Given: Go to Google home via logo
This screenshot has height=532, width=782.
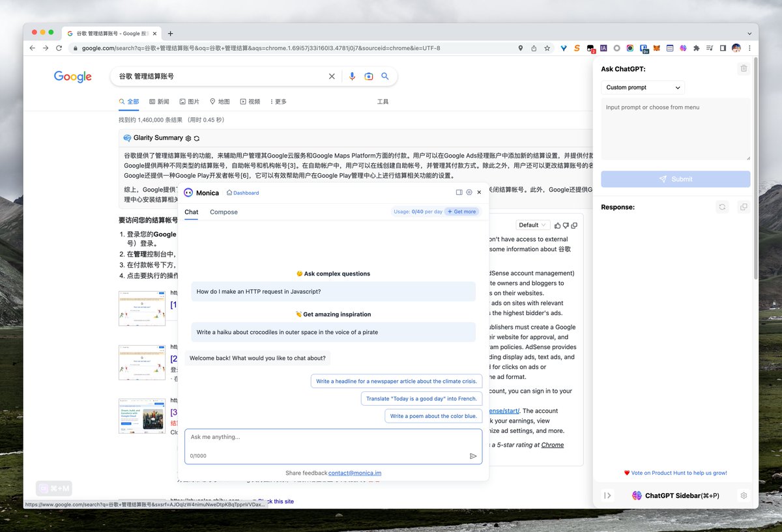Looking at the screenshot, I should coord(73,77).
